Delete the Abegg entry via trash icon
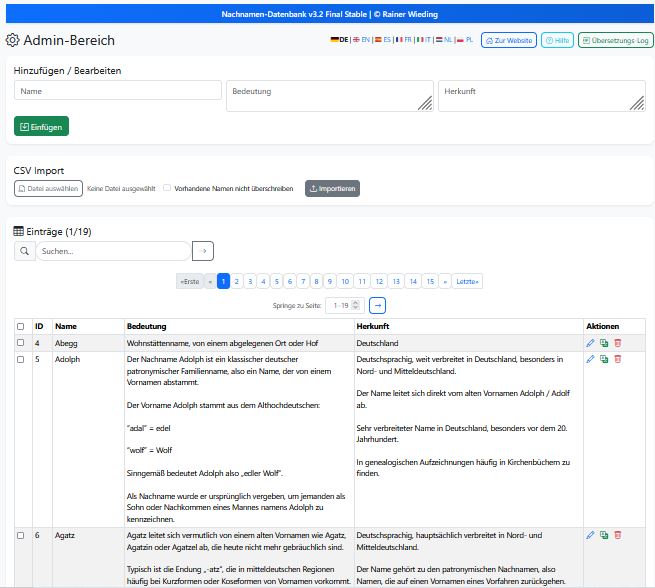 [x=618, y=343]
